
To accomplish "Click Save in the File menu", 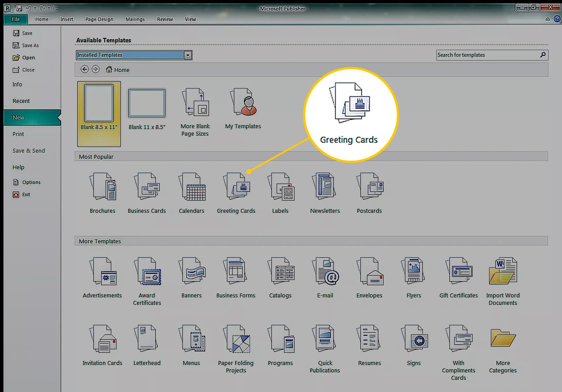I will (23, 33).
